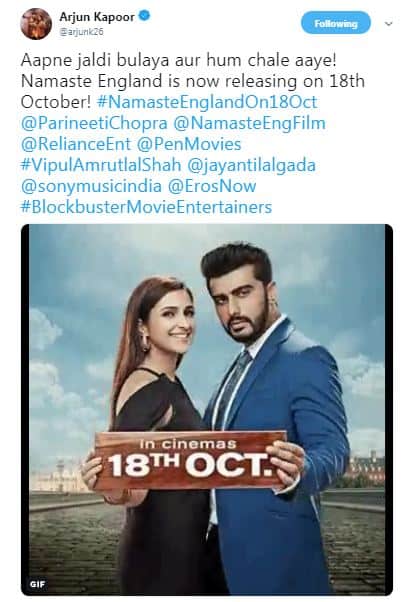Expand the tweet options chevron
Screen dimensions: 416x602
(389, 24)
